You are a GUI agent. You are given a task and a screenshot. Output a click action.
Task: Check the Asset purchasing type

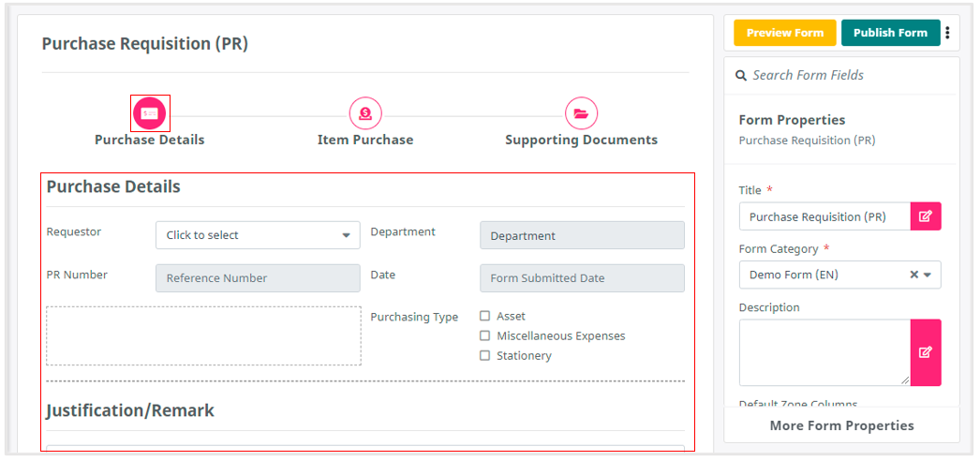click(x=484, y=316)
